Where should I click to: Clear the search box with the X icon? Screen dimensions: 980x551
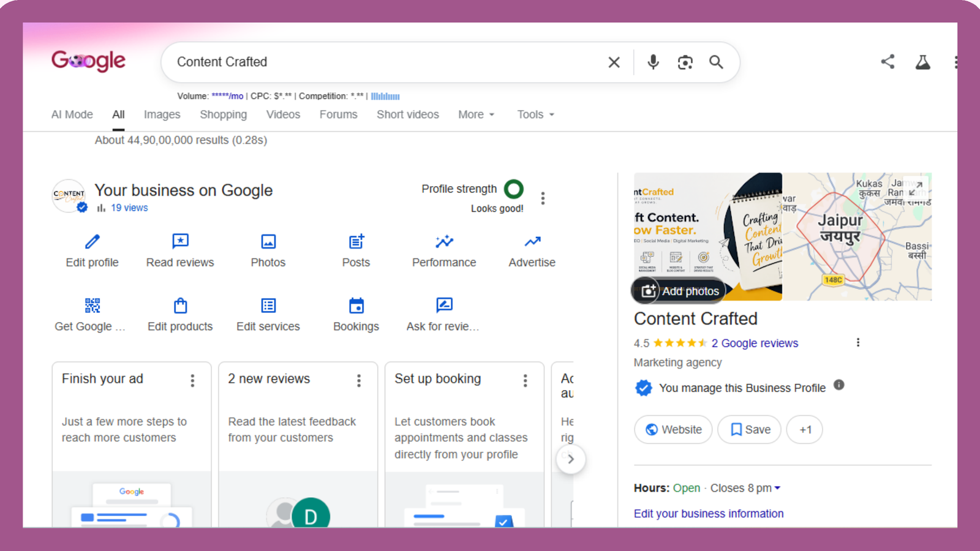(x=614, y=62)
